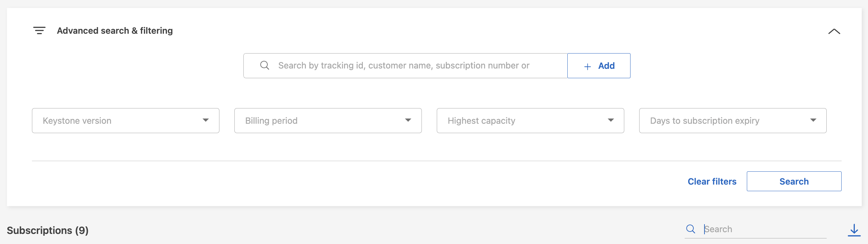This screenshot has height=244, width=868.
Task: Click the Subscriptions table search magnifier icon
Action: (691, 229)
